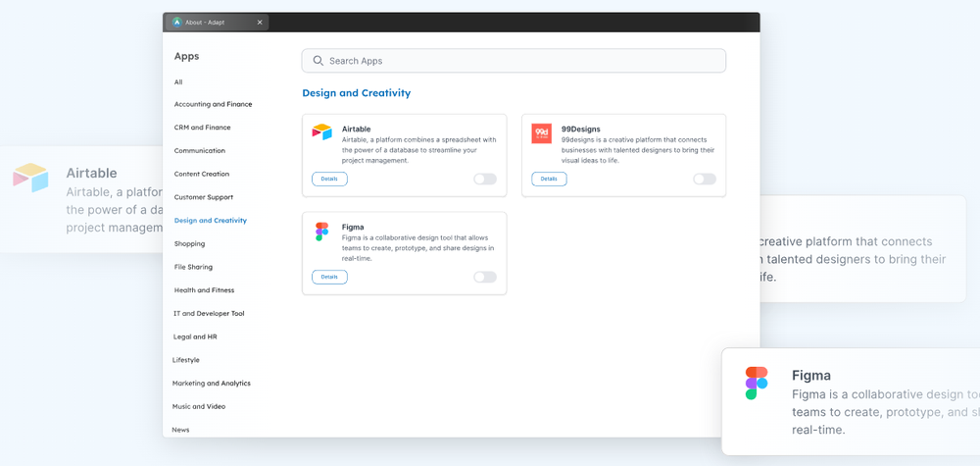980x466 pixels.
Task: Open the File Sharing category
Action: pos(193,267)
